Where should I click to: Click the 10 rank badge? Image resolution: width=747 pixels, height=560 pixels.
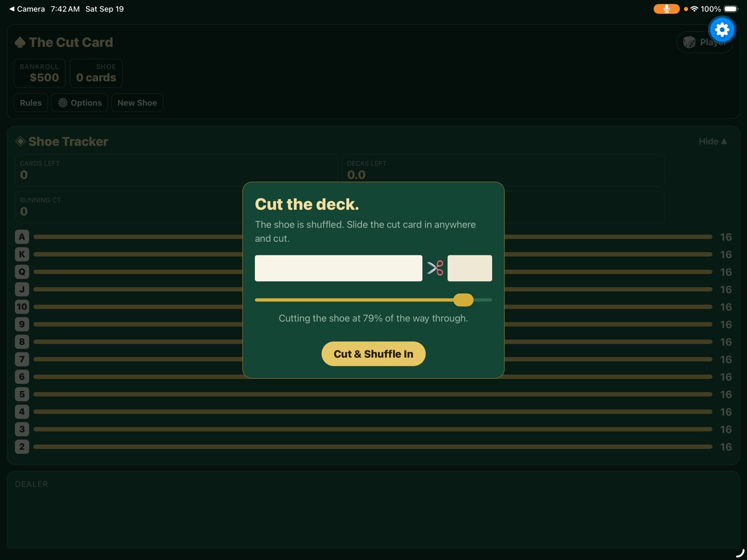22,307
